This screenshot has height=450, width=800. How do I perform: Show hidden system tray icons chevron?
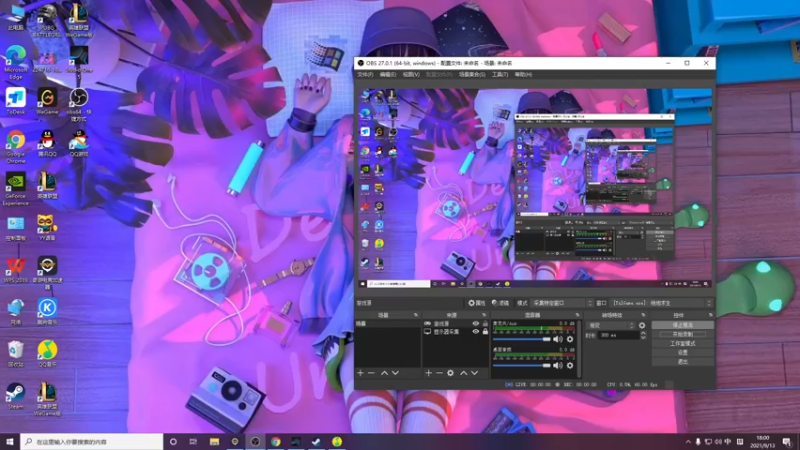coord(688,442)
